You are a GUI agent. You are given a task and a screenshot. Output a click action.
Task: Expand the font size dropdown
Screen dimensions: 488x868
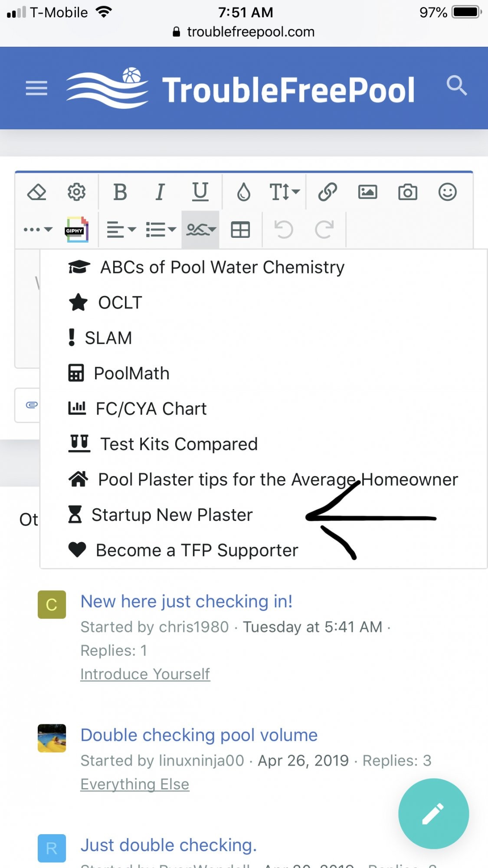click(285, 192)
